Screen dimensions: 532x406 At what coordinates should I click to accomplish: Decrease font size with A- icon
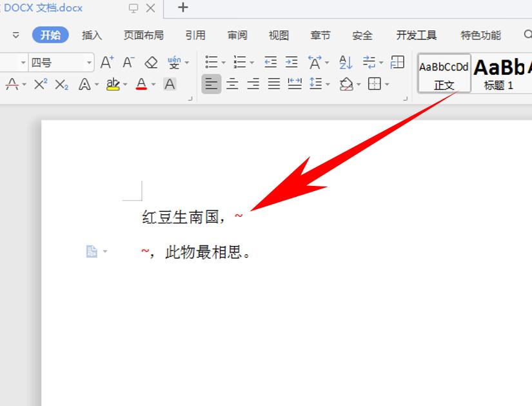click(x=128, y=63)
